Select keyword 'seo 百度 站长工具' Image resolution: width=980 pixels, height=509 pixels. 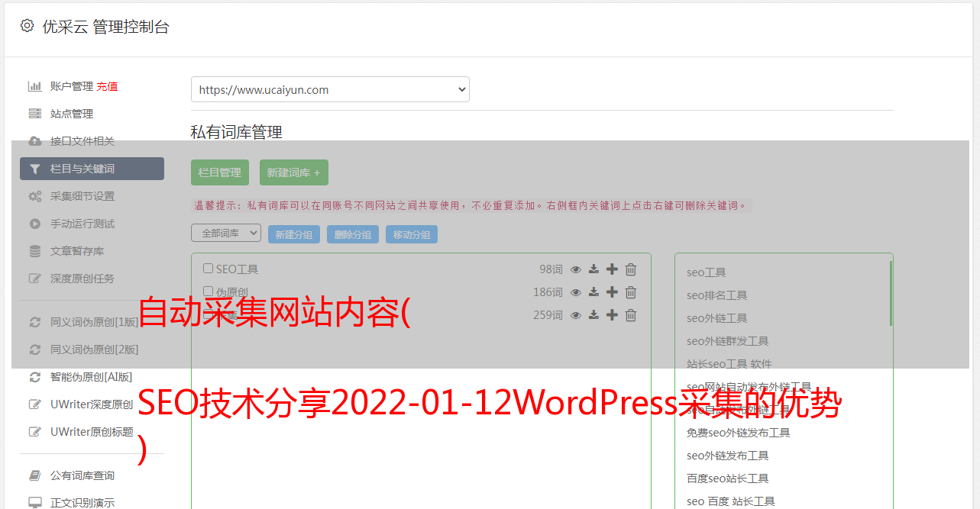click(x=731, y=501)
